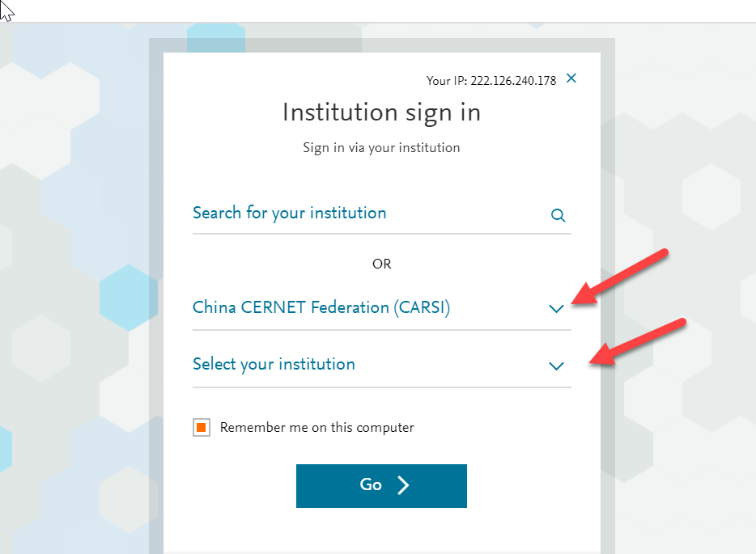This screenshot has width=756, height=554.
Task: Click the Your IP address text
Action: [491, 80]
